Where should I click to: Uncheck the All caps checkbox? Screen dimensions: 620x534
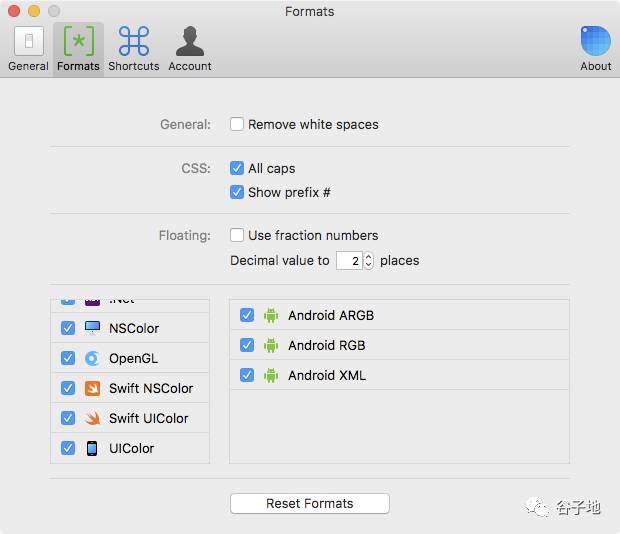point(237,168)
